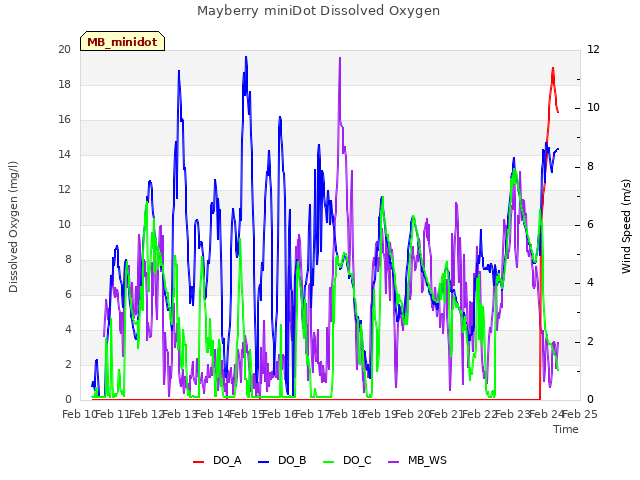Click the Feb 25 x-axis tick label
640x480 pixels.
pos(580,414)
